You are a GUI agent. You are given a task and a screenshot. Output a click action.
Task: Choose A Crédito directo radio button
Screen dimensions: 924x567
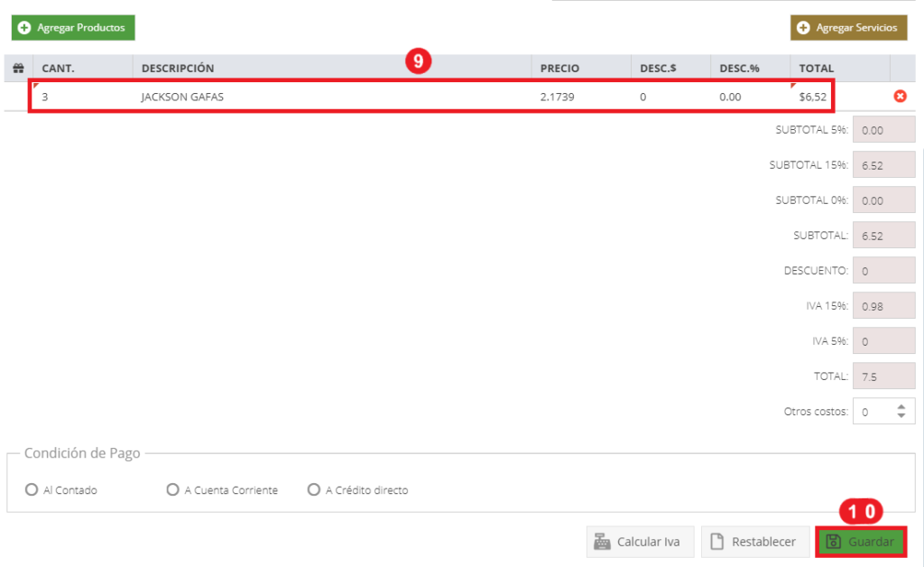pyautogui.click(x=313, y=489)
